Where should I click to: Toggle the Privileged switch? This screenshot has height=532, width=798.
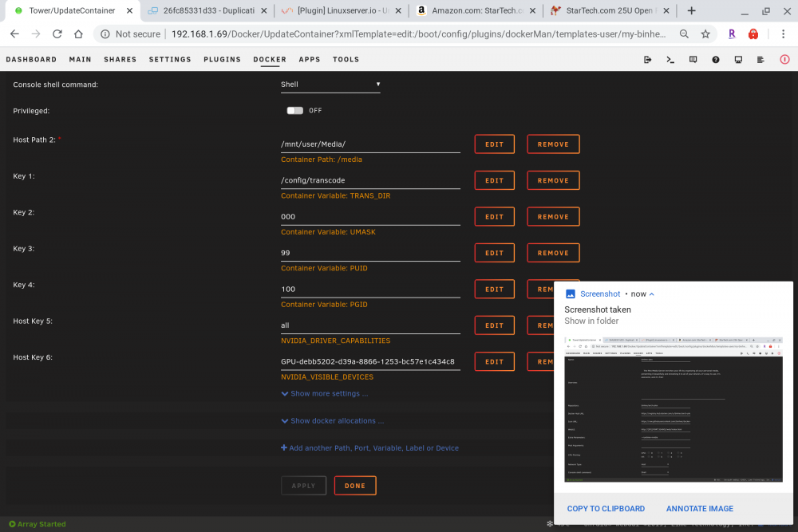294,110
